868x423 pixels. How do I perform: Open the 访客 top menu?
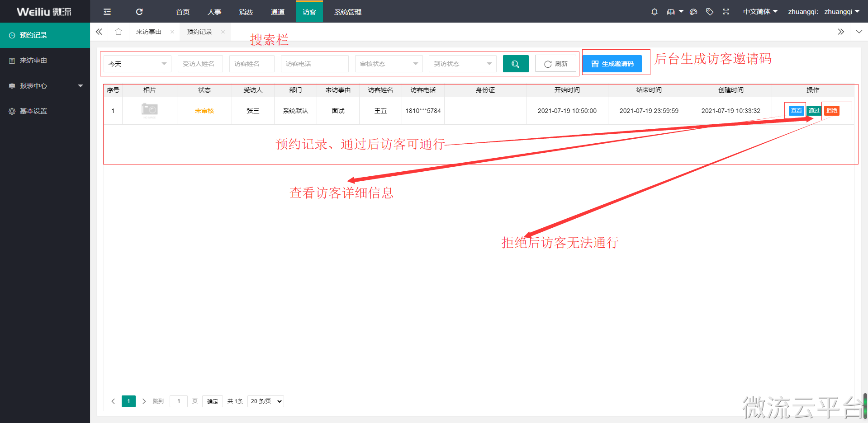[x=309, y=12]
